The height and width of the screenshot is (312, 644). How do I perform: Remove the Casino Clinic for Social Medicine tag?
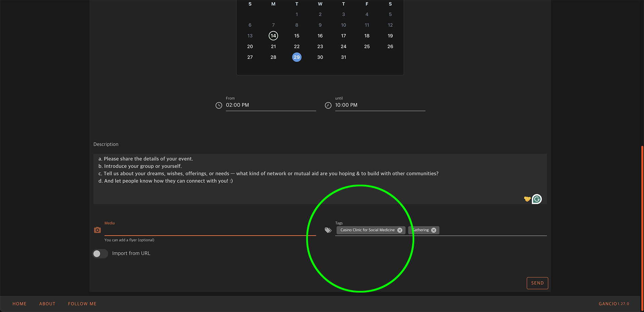tap(400, 230)
